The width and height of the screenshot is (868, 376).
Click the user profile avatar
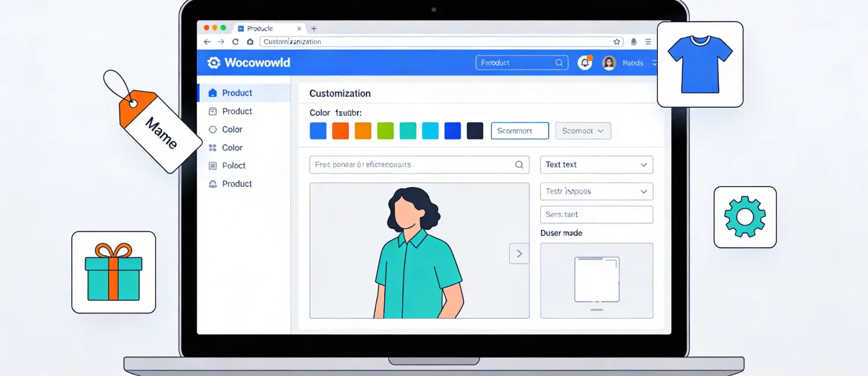609,63
